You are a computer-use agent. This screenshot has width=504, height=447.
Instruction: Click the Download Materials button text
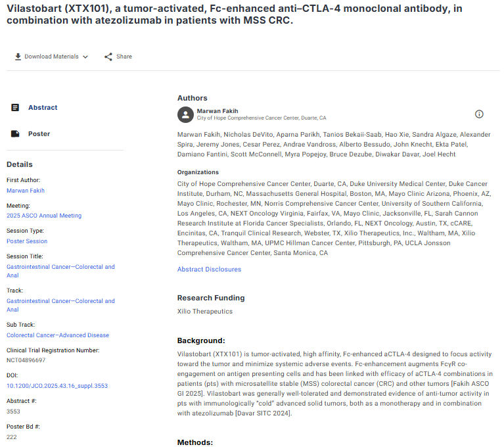pos(51,57)
